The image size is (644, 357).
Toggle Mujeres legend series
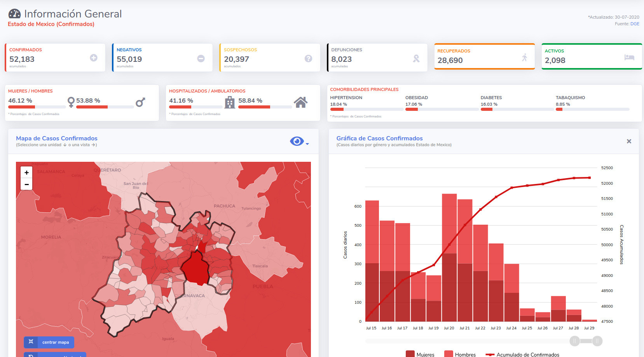[420, 354]
